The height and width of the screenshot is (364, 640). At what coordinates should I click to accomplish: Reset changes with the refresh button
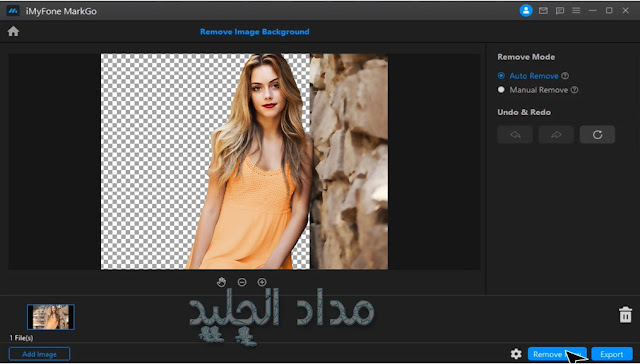(x=597, y=135)
